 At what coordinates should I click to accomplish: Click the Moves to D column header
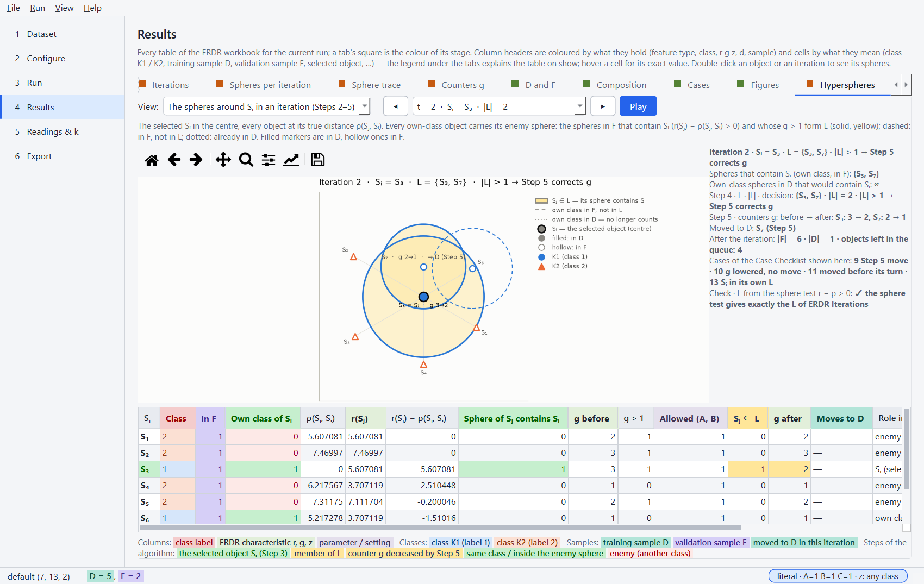coord(841,418)
